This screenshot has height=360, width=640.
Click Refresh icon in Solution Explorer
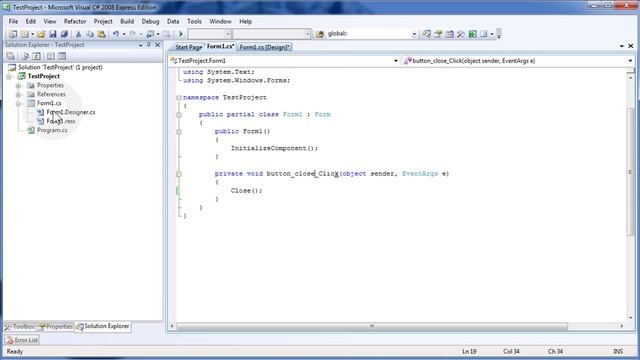[x=36, y=56]
